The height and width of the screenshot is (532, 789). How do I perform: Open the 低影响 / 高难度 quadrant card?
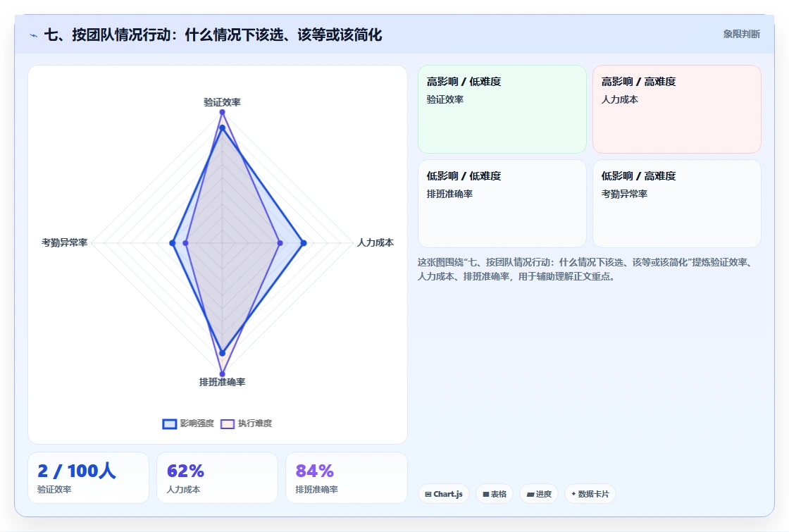[x=677, y=204]
